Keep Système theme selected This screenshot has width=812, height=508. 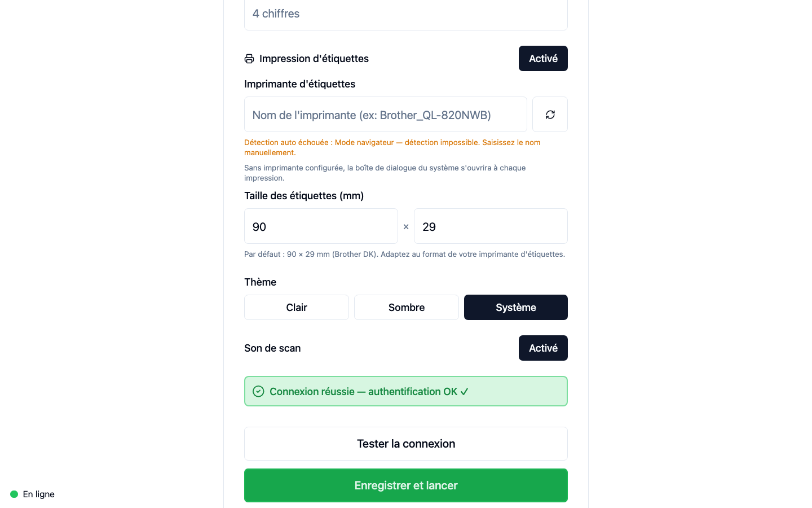click(515, 307)
